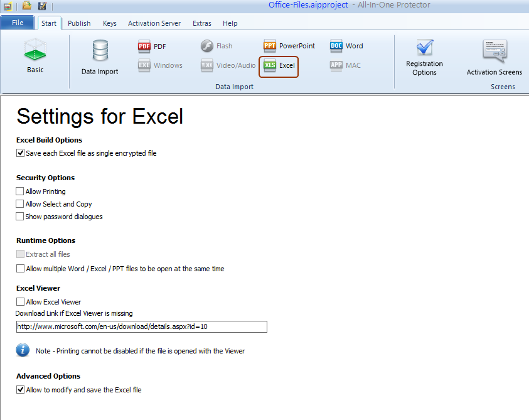529x420 pixels.
Task: Click the 'Settings for Excel' heading
Action: pyautogui.click(x=100, y=117)
